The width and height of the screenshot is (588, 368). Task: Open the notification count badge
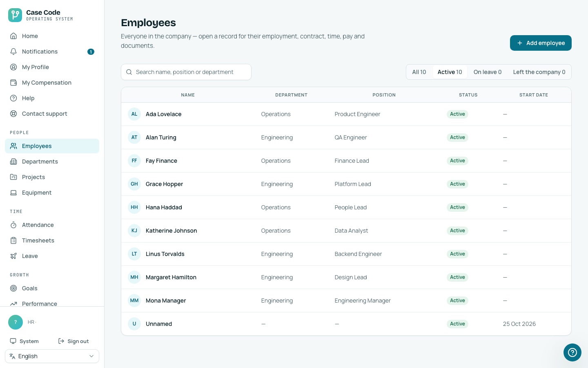(91, 52)
